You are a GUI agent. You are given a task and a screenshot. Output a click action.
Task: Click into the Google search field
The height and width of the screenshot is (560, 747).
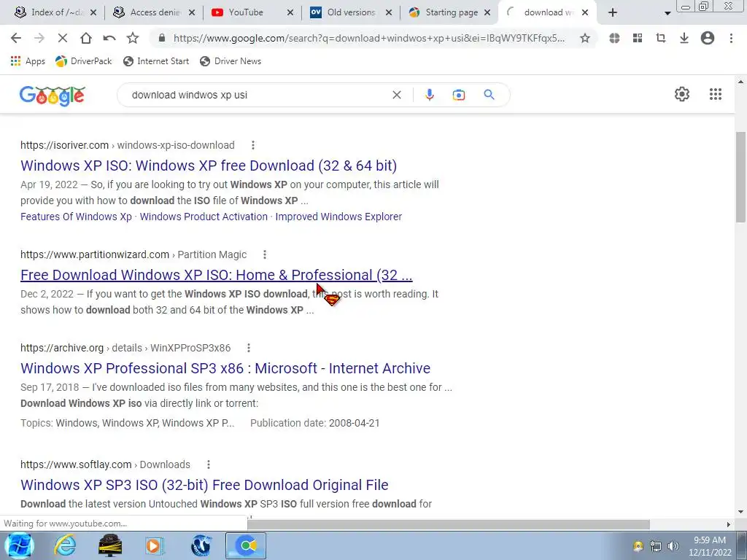pos(258,95)
